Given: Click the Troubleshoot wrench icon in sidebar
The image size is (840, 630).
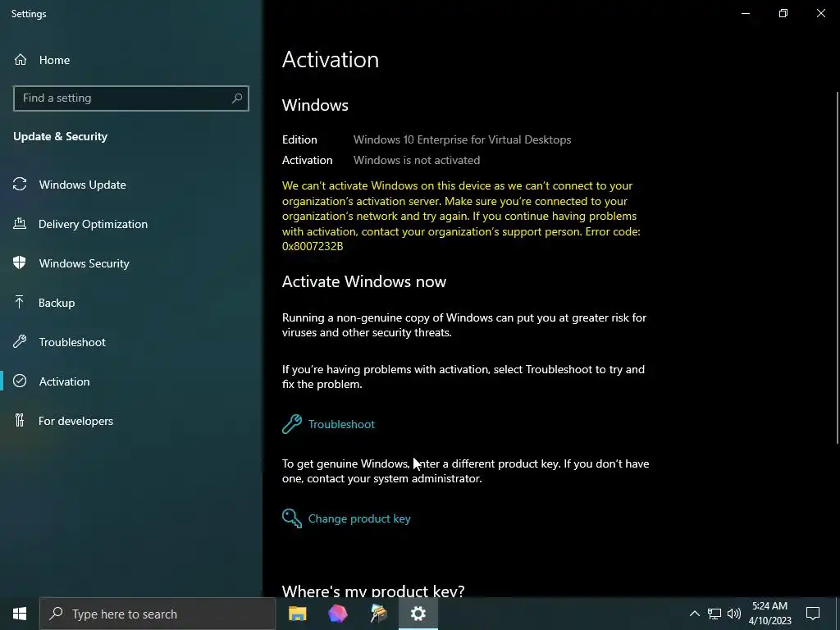Looking at the screenshot, I should click(20, 342).
